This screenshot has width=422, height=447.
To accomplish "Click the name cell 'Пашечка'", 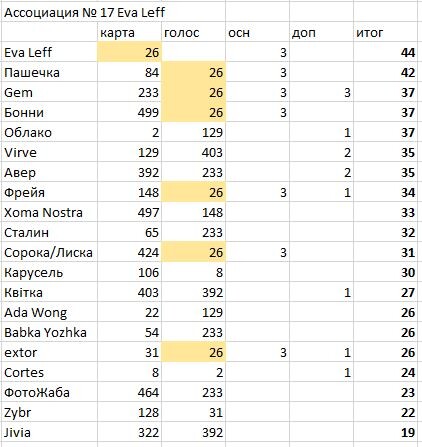I will tap(49, 72).
